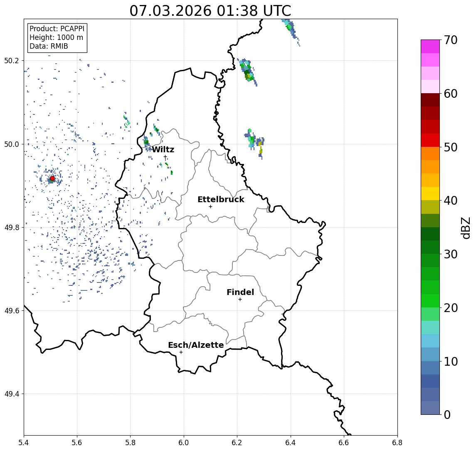The width and height of the screenshot is (476, 451).
Task: Click the 50.0 latitude axis label
Action: pyautogui.click(x=11, y=144)
